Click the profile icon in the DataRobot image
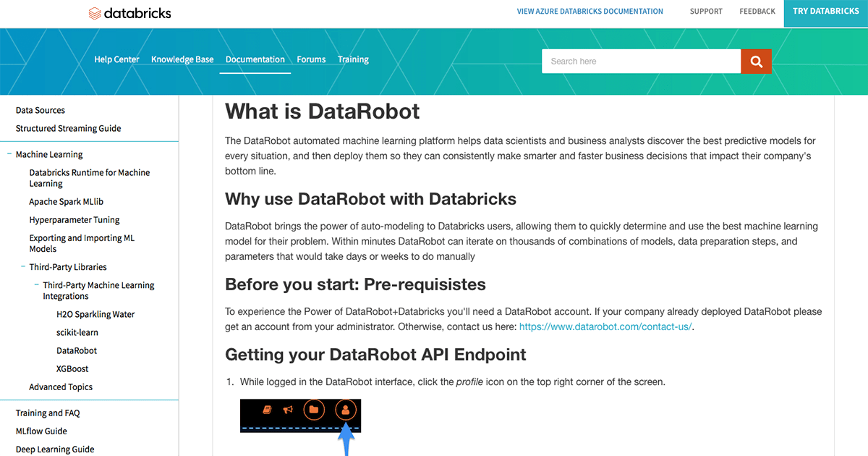 pyautogui.click(x=345, y=410)
